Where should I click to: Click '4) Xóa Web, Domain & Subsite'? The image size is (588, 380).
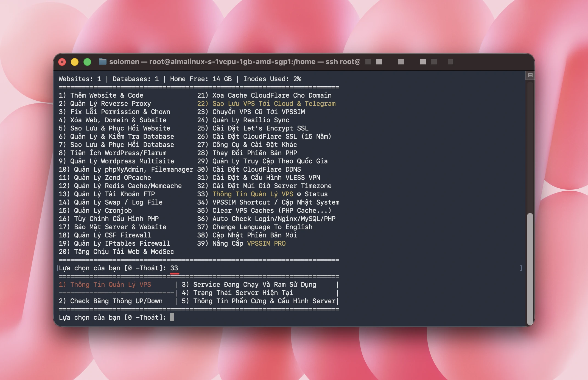(113, 120)
